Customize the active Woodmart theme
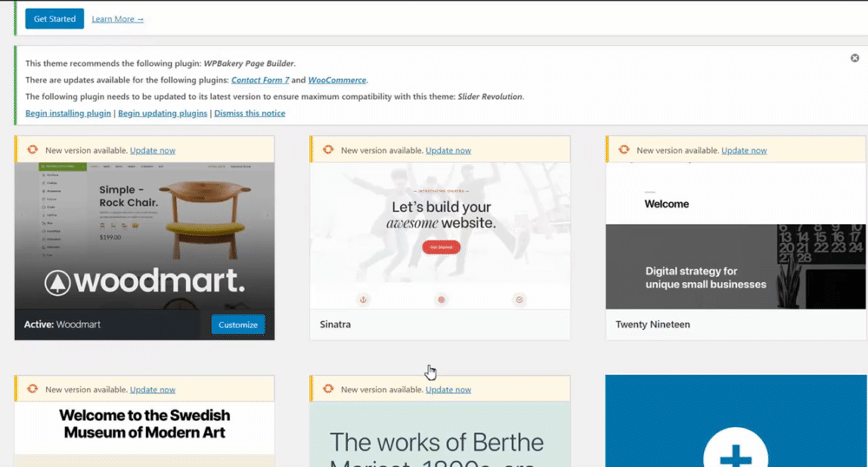This screenshot has height=467, width=868. pyautogui.click(x=238, y=325)
